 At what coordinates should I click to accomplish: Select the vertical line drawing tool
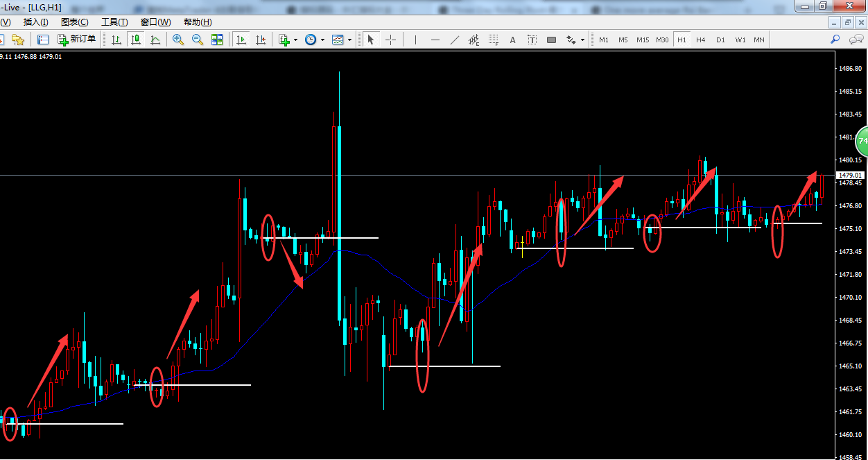click(415, 40)
